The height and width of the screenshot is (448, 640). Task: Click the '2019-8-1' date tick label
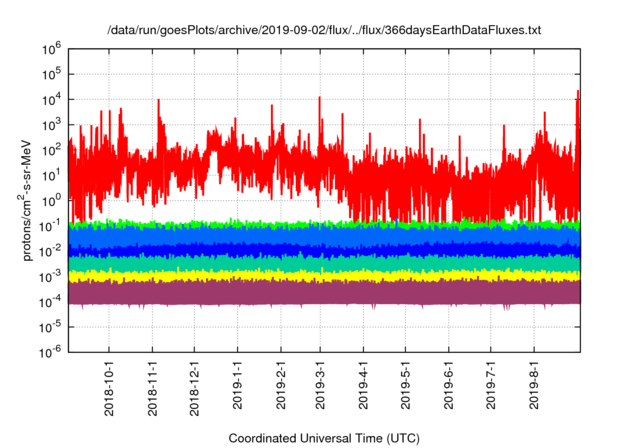click(x=534, y=385)
